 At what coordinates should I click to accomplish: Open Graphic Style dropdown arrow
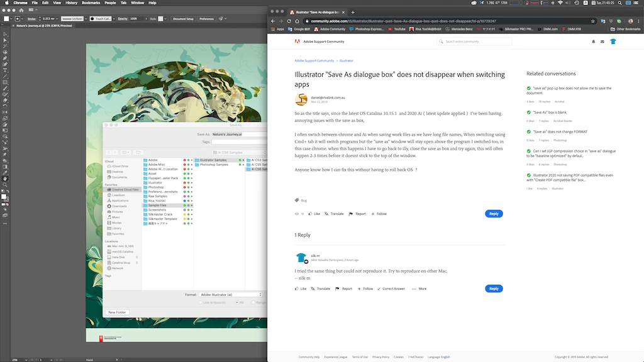point(165,18)
